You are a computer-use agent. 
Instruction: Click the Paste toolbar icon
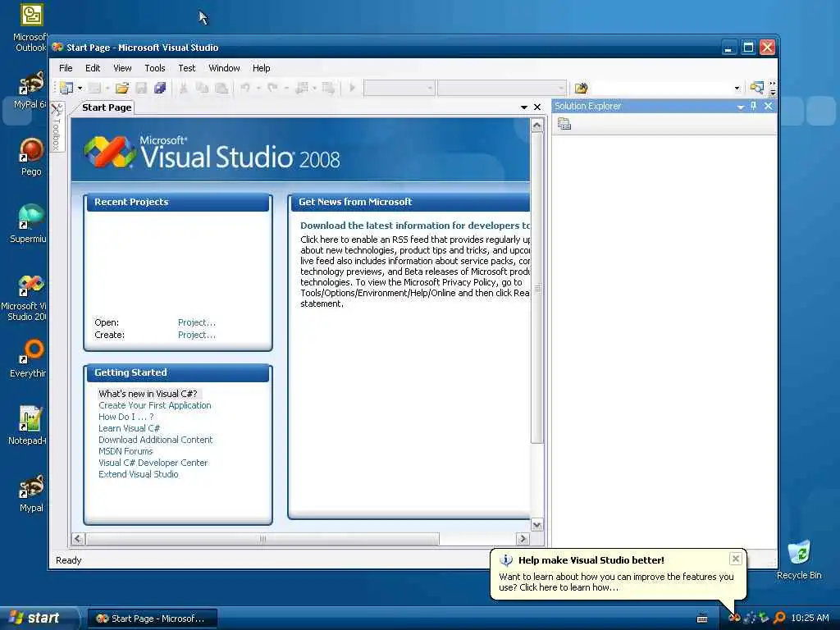pyautogui.click(x=221, y=88)
